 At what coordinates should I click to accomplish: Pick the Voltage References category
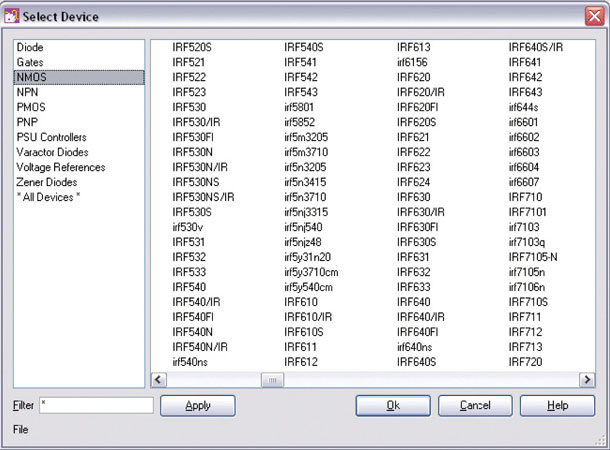click(x=60, y=167)
